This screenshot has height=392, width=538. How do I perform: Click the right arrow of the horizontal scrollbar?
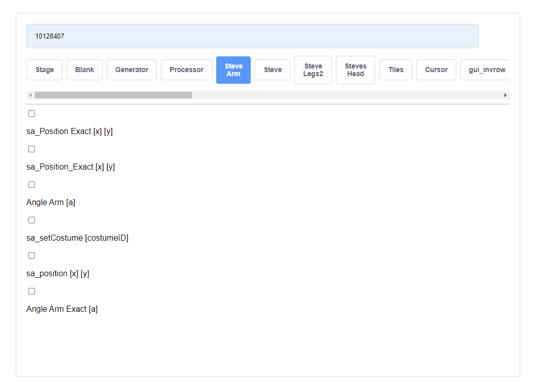(x=505, y=95)
